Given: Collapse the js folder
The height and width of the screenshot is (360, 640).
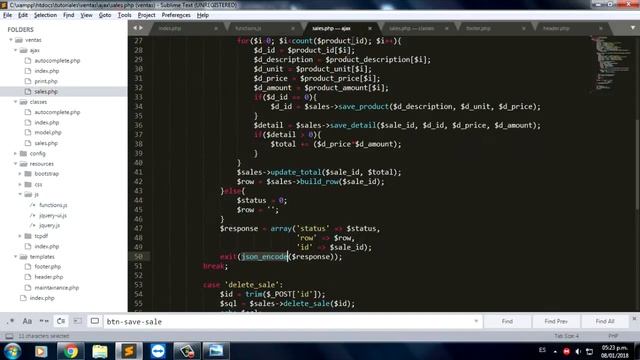Looking at the screenshot, I should 20,194.
